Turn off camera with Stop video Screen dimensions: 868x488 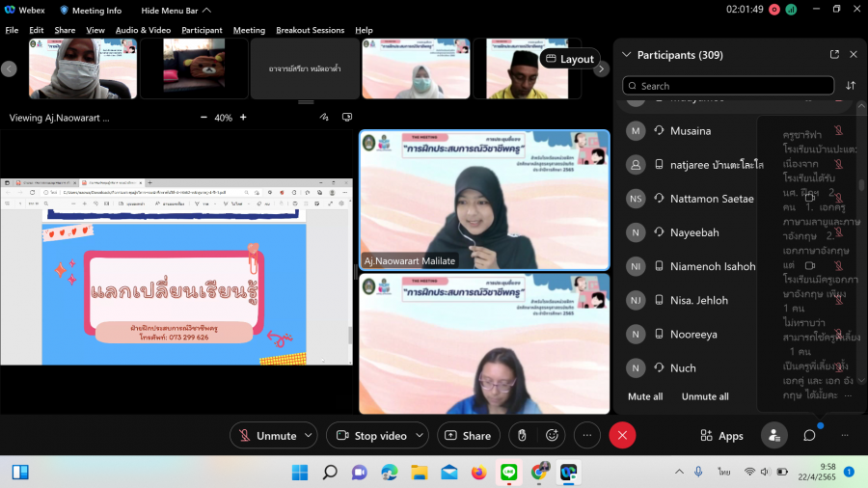point(370,436)
